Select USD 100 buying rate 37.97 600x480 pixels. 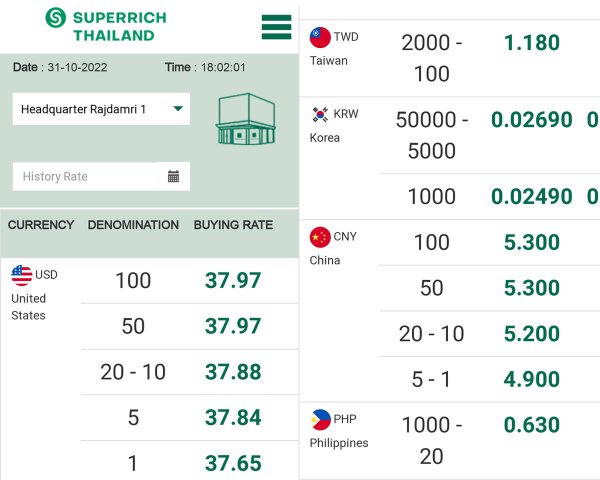(x=233, y=280)
